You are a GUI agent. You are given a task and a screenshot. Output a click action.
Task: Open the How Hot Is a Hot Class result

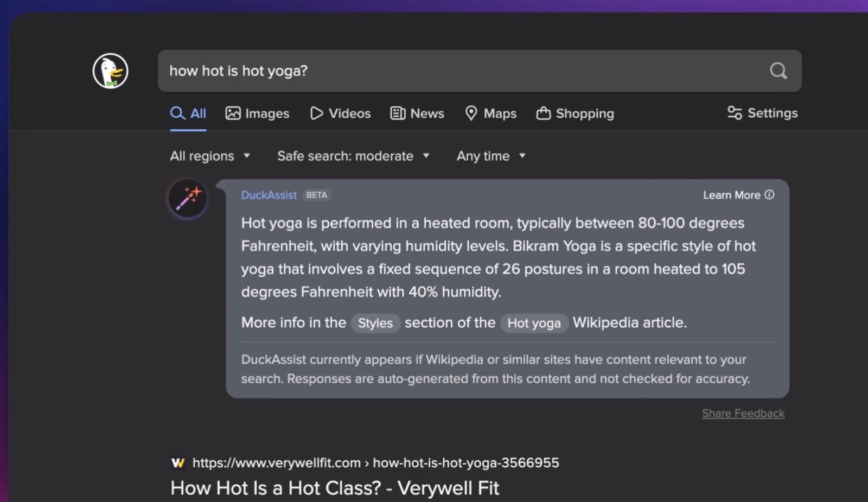[335, 488]
